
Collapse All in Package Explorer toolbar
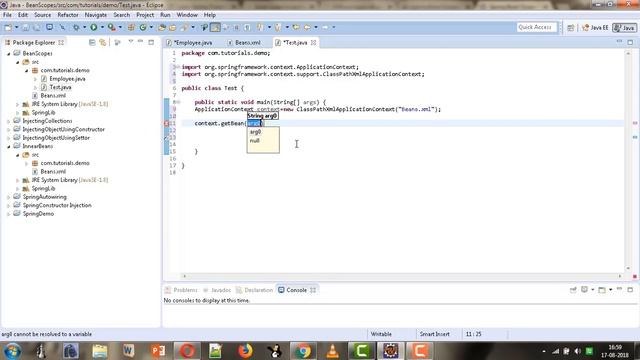[x=92, y=42]
